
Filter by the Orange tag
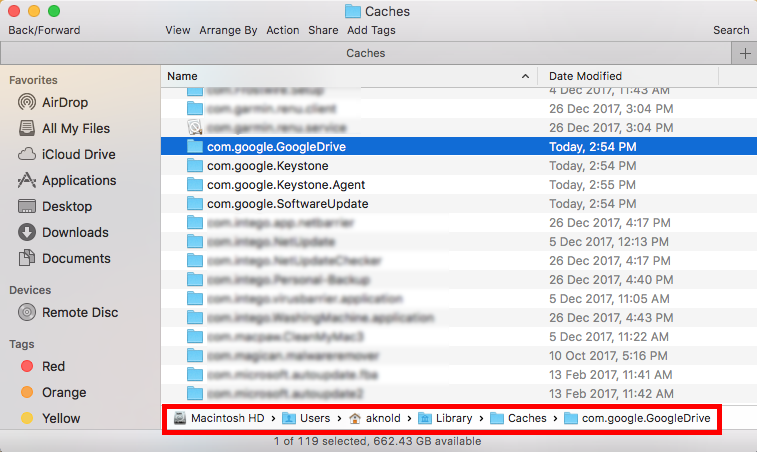[53, 393]
